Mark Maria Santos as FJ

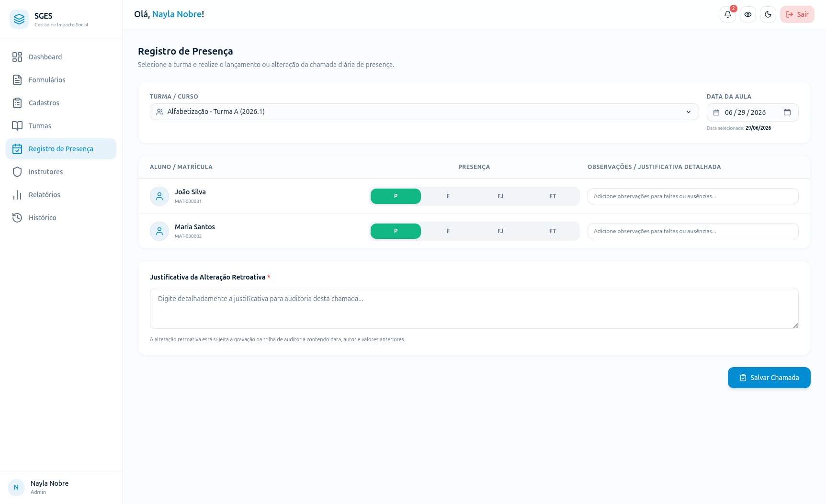click(x=500, y=231)
